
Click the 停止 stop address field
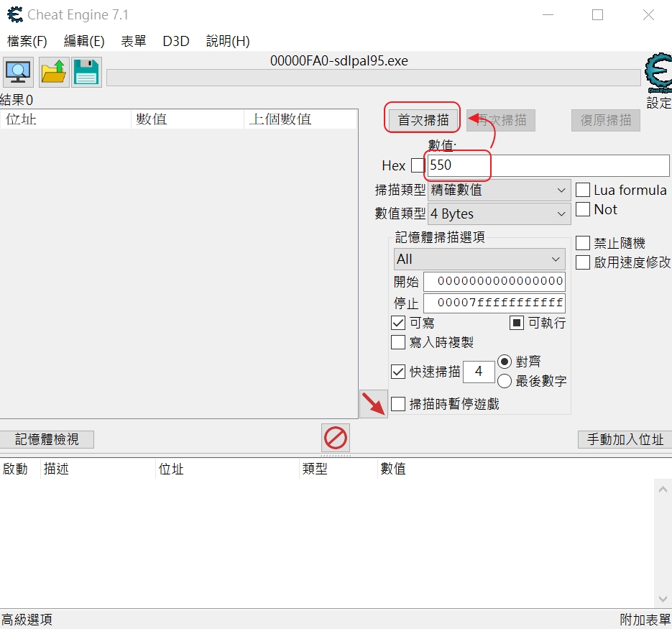(494, 303)
